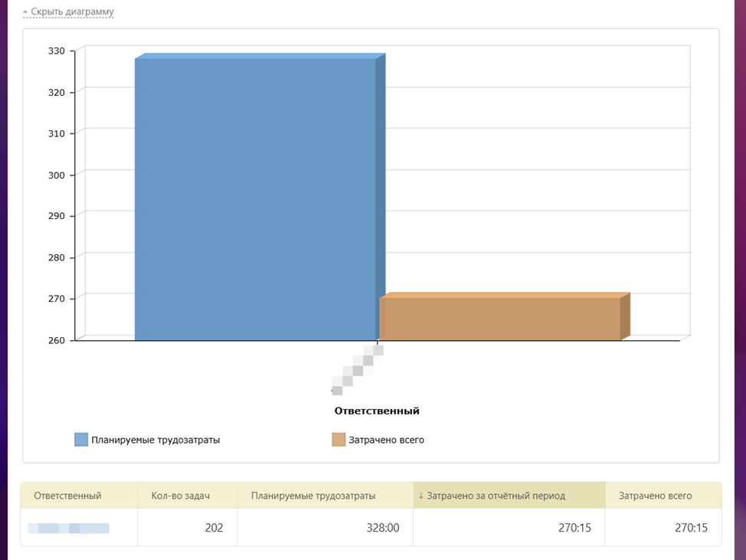Toggle "Затрачено всего" legend label
The width and height of the screenshot is (746, 560).
[386, 440]
